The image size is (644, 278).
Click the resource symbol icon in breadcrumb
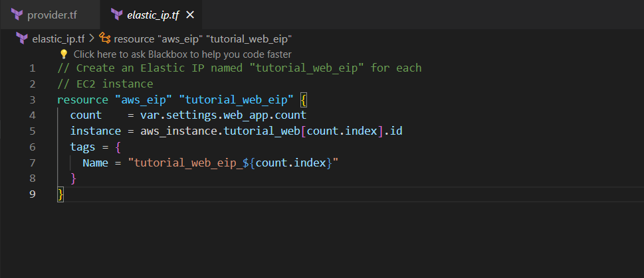[x=104, y=38]
